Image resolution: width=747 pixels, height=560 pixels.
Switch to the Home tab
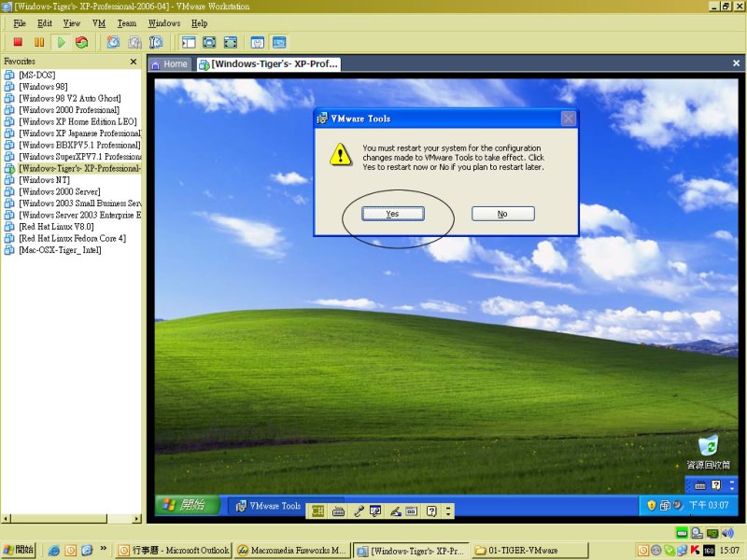coord(170,63)
